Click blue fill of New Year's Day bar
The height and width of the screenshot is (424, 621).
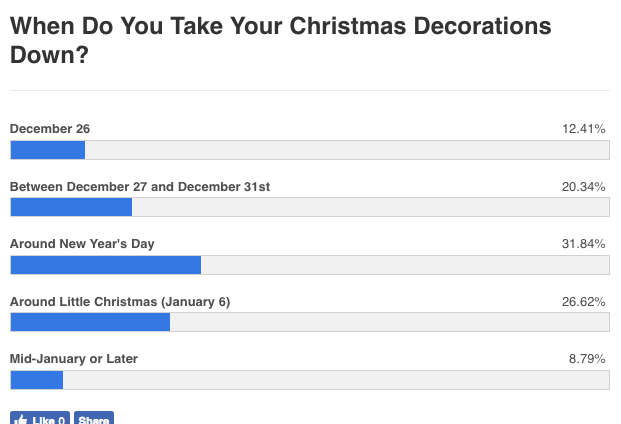[105, 265]
